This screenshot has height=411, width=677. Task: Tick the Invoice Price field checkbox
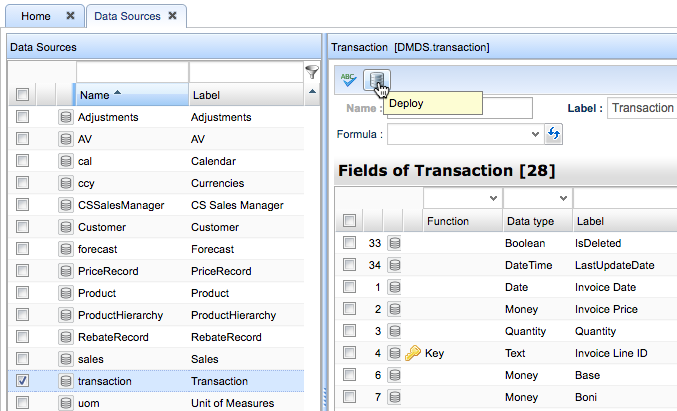pos(349,309)
